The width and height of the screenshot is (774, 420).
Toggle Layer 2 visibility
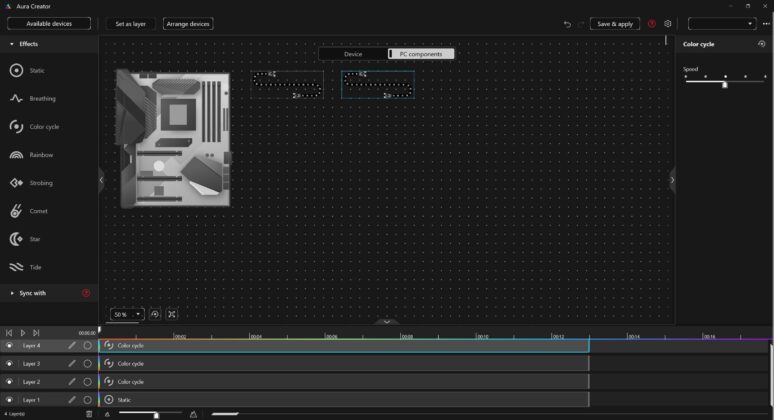coord(9,382)
